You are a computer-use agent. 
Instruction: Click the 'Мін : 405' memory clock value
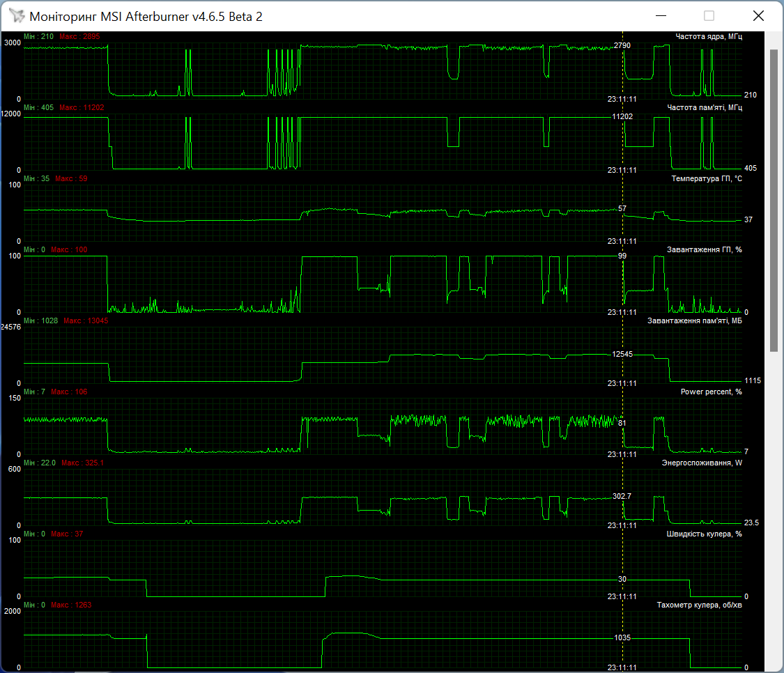tap(38, 107)
